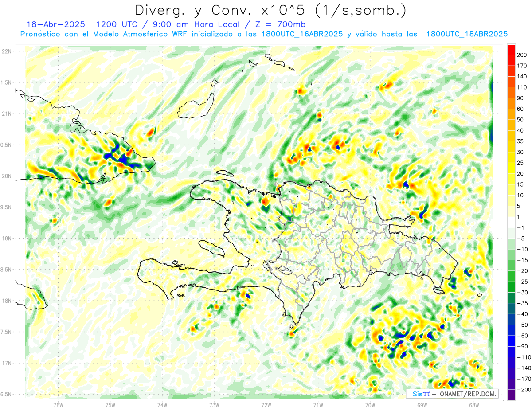Click the positive "170" color scale label
The height and width of the screenshot is (411, 532).
coord(522,66)
